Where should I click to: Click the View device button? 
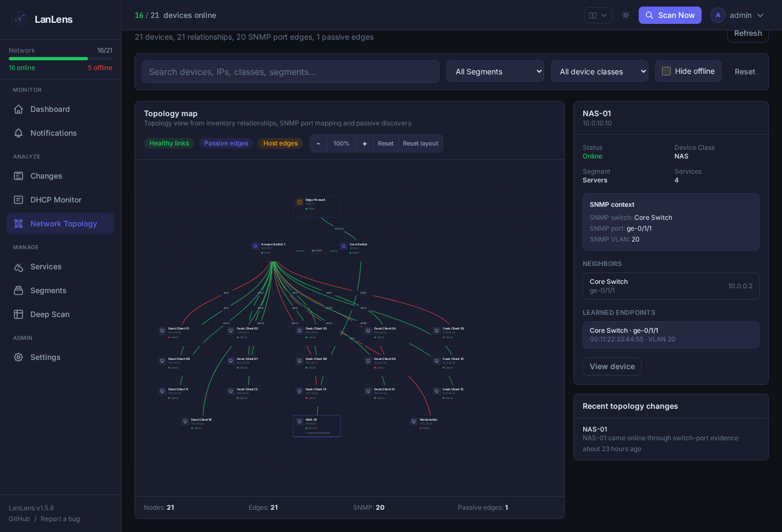click(x=612, y=366)
